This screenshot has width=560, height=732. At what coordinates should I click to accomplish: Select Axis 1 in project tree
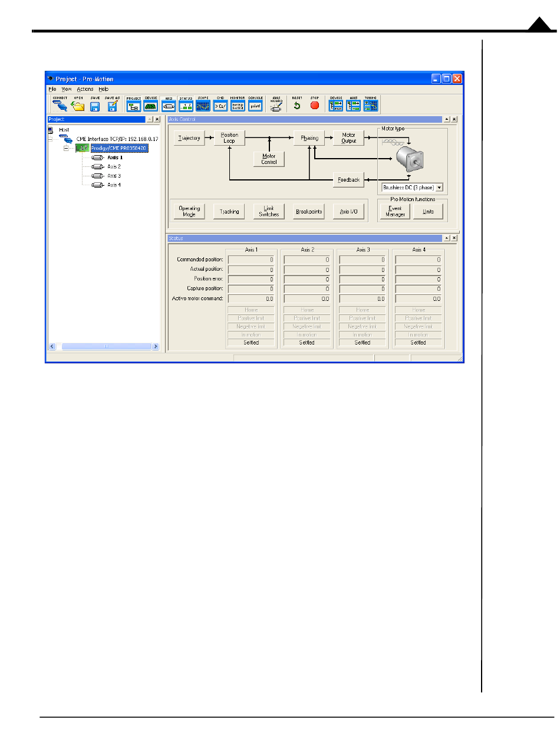click(x=115, y=157)
